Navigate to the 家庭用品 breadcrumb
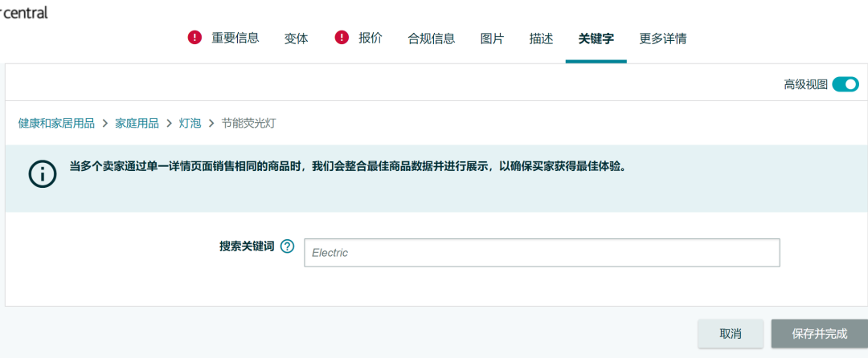Screen dimensions: 868x358 pyautogui.click(x=137, y=123)
